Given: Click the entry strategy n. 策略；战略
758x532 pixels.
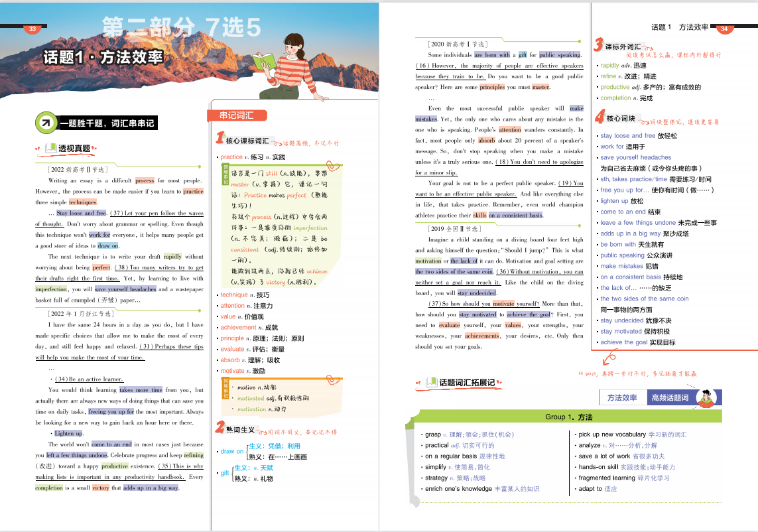Looking at the screenshot, I should pos(455,478).
